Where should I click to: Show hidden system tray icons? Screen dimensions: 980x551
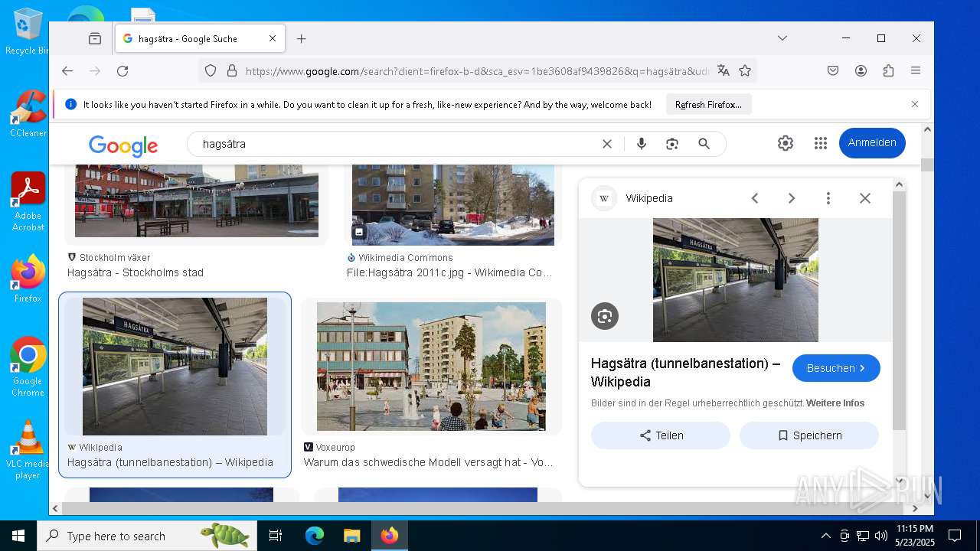pyautogui.click(x=825, y=536)
